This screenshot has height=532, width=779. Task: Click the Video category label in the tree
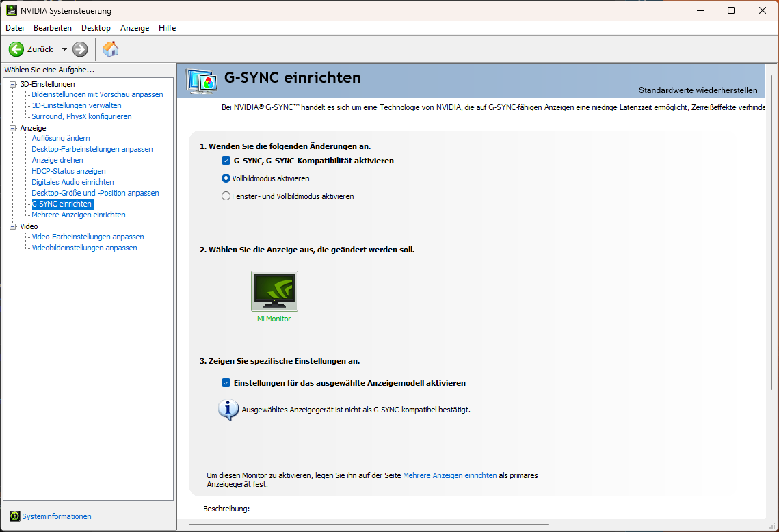29,226
